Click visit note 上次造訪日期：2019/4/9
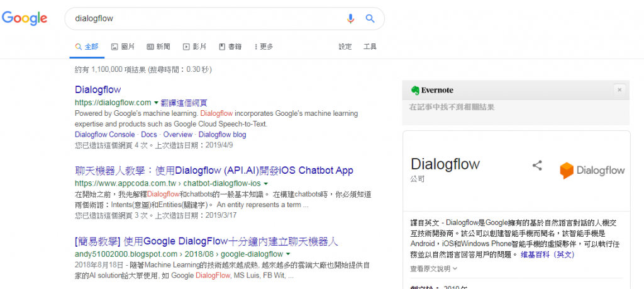Screen dimensions: 644x289 [194, 145]
